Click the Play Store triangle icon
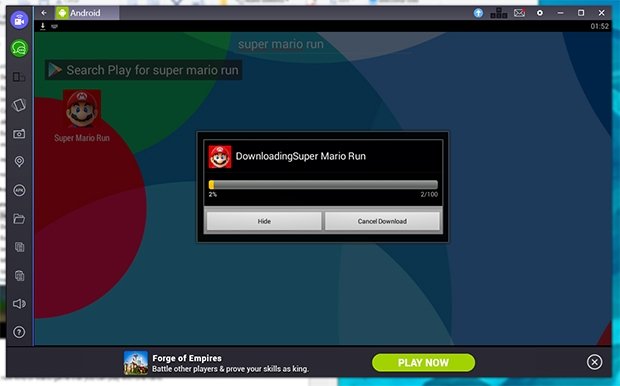This screenshot has width=620, height=386. [x=55, y=70]
